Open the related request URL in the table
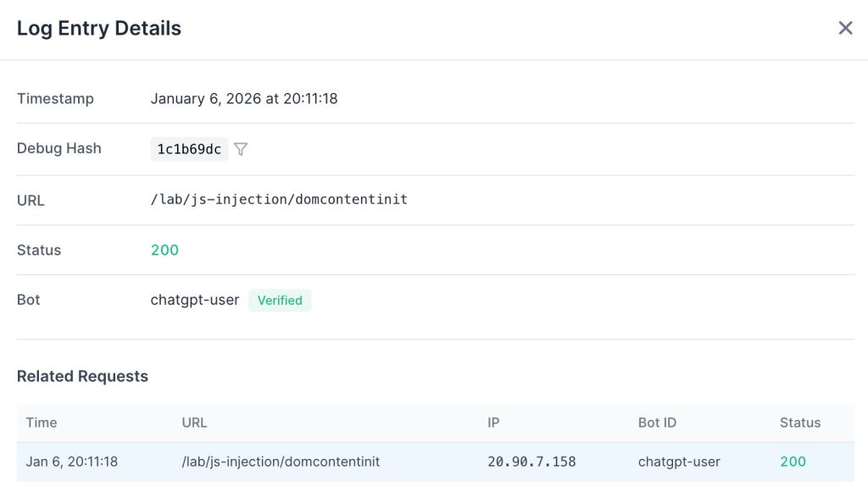The image size is (868, 498). [x=281, y=462]
